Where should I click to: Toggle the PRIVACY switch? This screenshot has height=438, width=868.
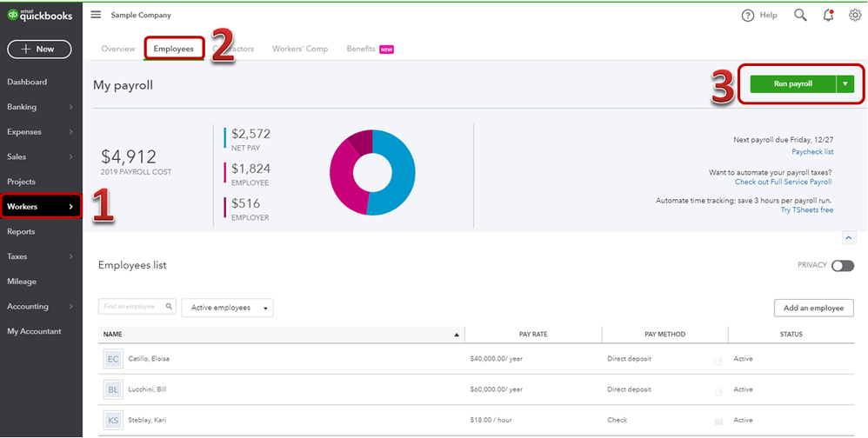tap(843, 266)
